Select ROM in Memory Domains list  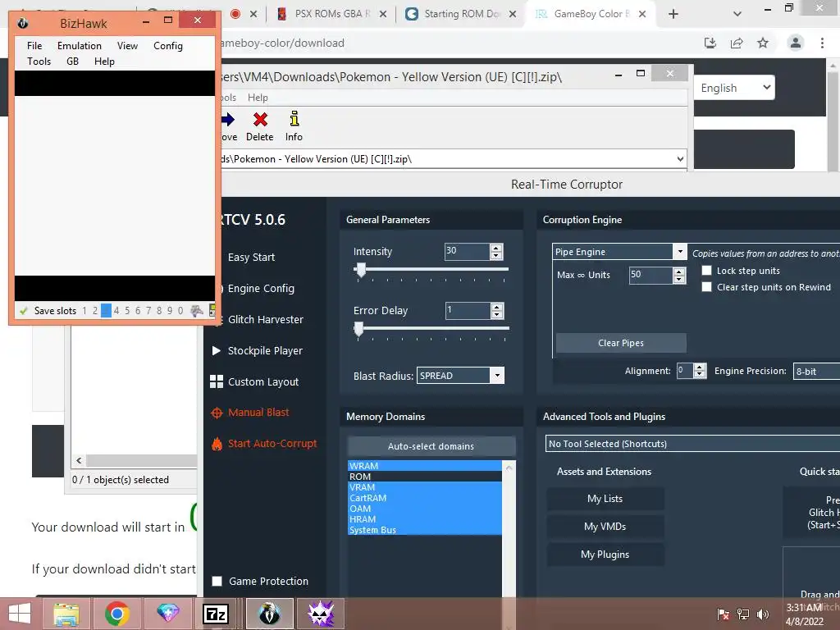(x=425, y=477)
